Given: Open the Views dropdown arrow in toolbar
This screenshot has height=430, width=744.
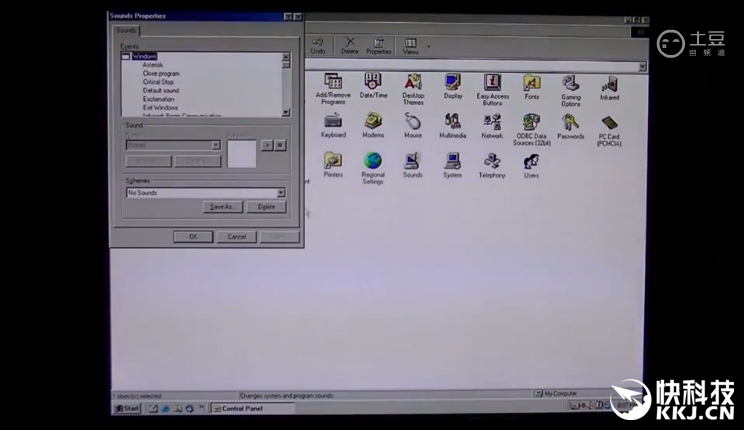Looking at the screenshot, I should pyautogui.click(x=428, y=46).
